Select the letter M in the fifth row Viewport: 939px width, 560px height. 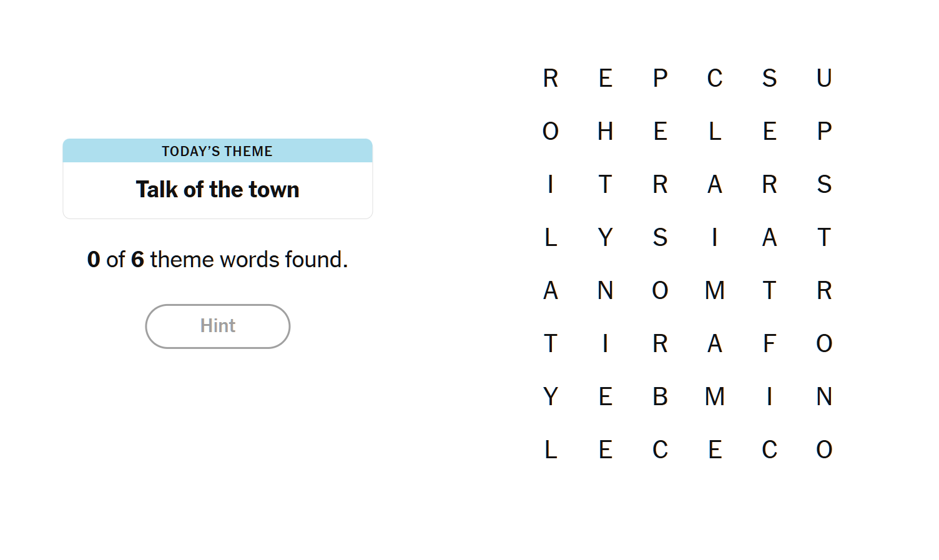(x=715, y=290)
